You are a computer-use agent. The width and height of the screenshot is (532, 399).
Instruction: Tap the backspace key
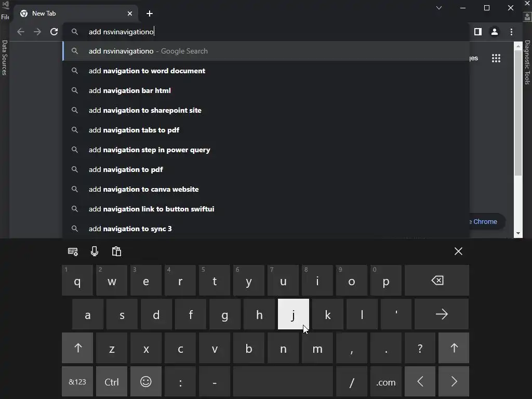437,281
